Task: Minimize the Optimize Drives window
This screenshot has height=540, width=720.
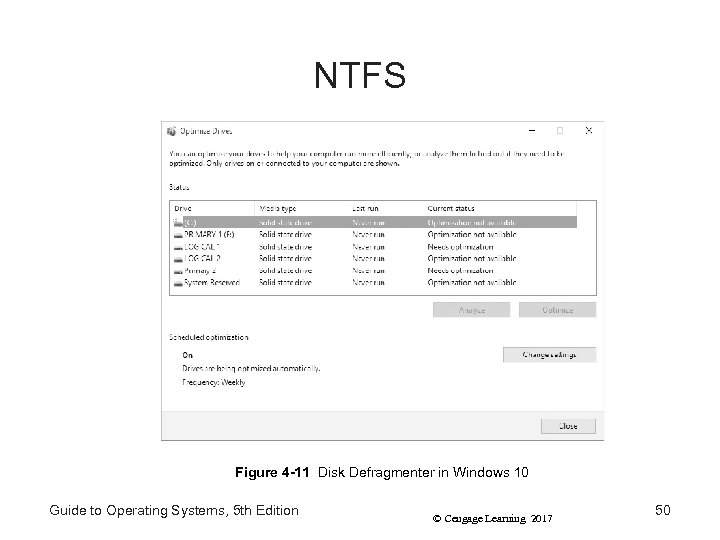Action: pos(532,131)
